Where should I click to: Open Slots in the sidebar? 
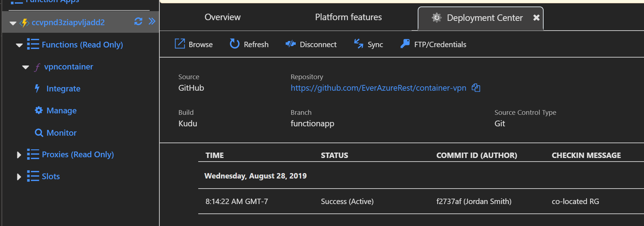tap(51, 176)
